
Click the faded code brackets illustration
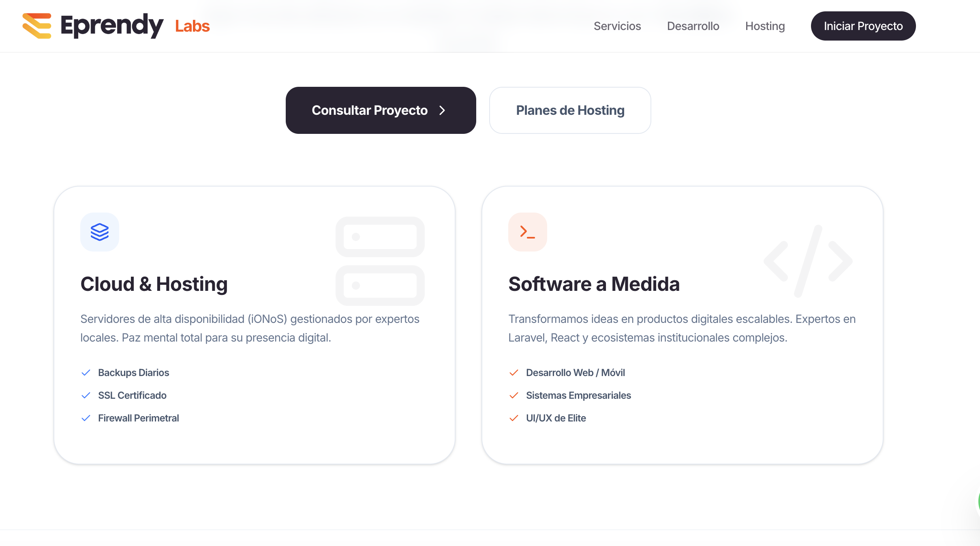tap(808, 261)
